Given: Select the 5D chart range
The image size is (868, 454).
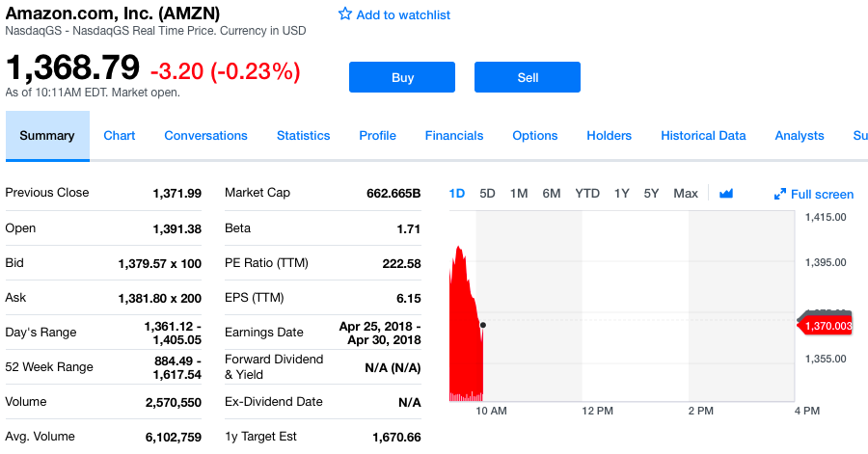Looking at the screenshot, I should [487, 194].
